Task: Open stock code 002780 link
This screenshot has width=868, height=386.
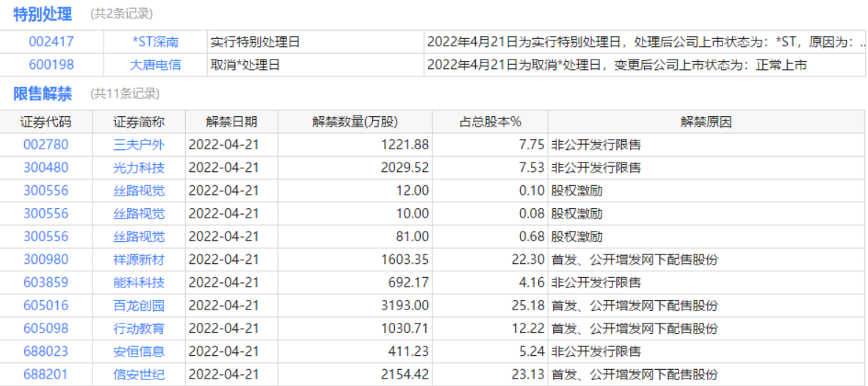Action: pos(46,145)
